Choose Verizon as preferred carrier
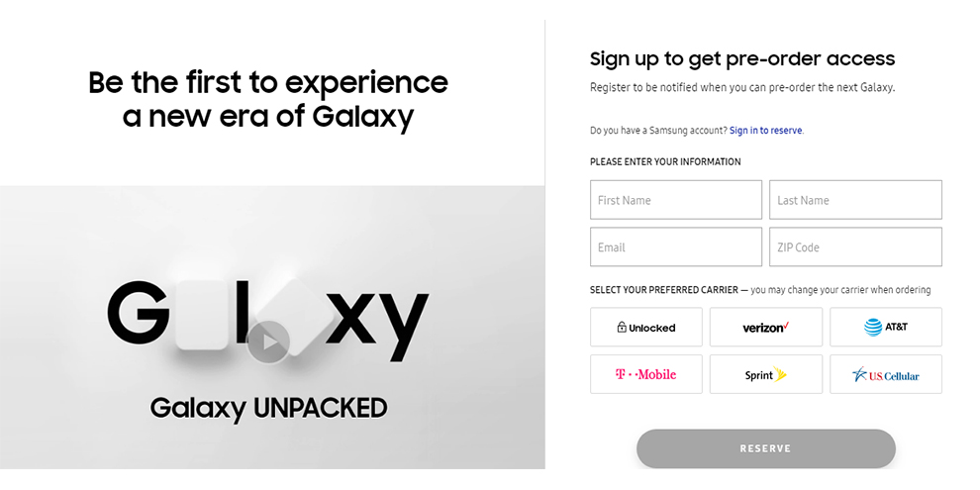Screen dimensions: 980x490 (765, 327)
